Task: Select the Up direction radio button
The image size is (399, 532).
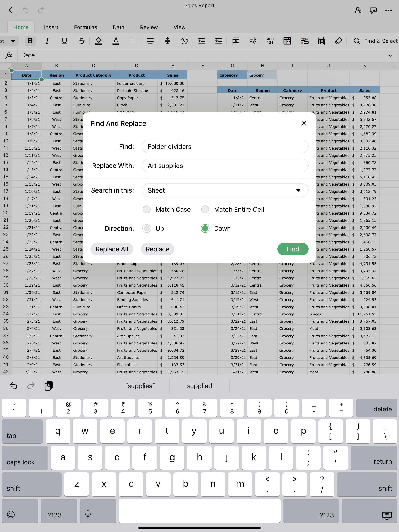Action: pos(147,228)
